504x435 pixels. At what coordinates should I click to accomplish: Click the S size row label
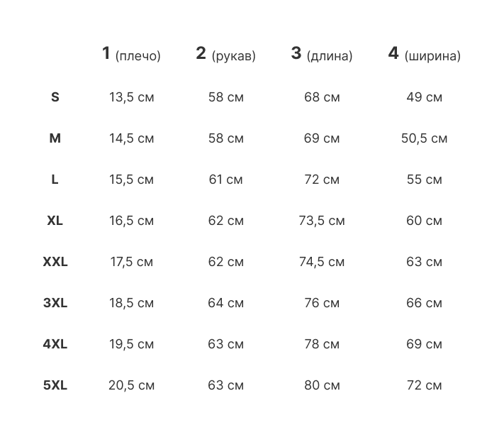(55, 97)
